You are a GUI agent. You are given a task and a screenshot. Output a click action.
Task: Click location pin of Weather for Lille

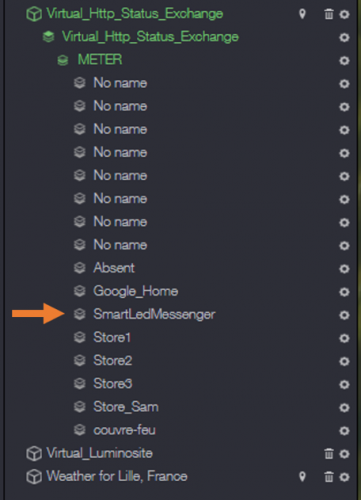[x=302, y=477]
